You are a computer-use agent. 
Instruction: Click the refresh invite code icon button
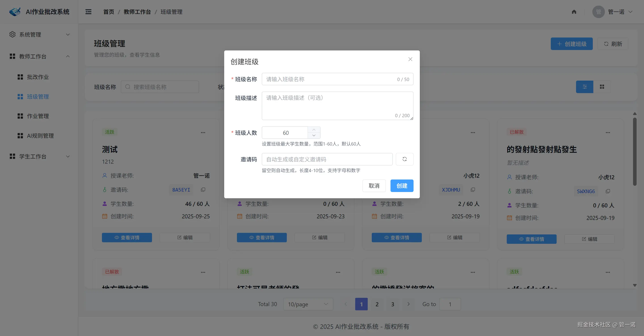404,159
